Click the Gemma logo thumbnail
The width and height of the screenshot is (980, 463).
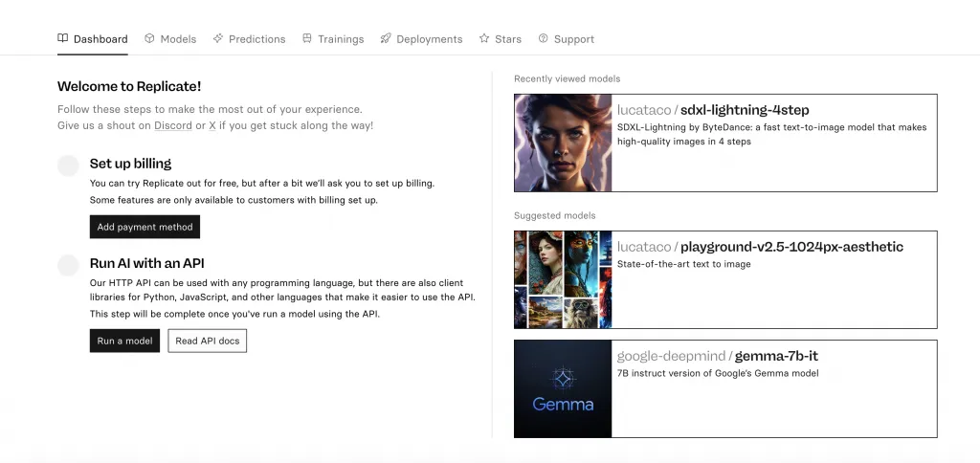tap(563, 388)
